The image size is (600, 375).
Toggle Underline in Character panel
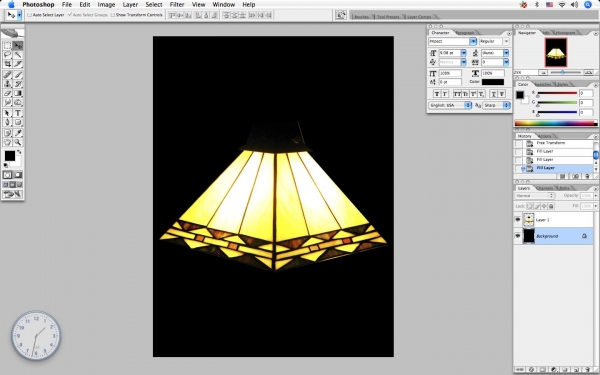tap(494, 94)
